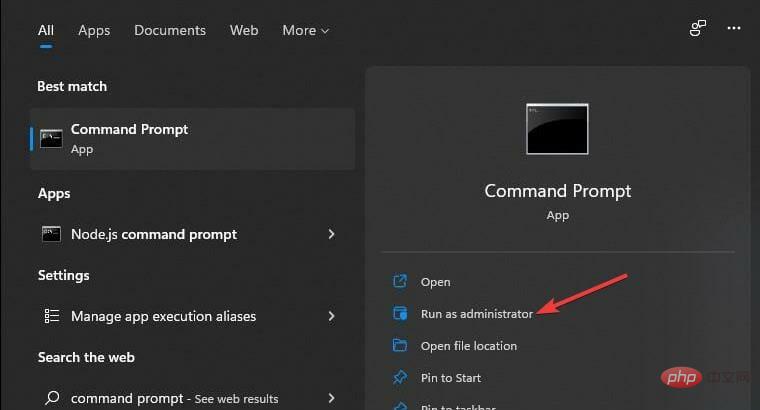Click the web search magnifier icon
760x410 pixels.
(x=52, y=398)
